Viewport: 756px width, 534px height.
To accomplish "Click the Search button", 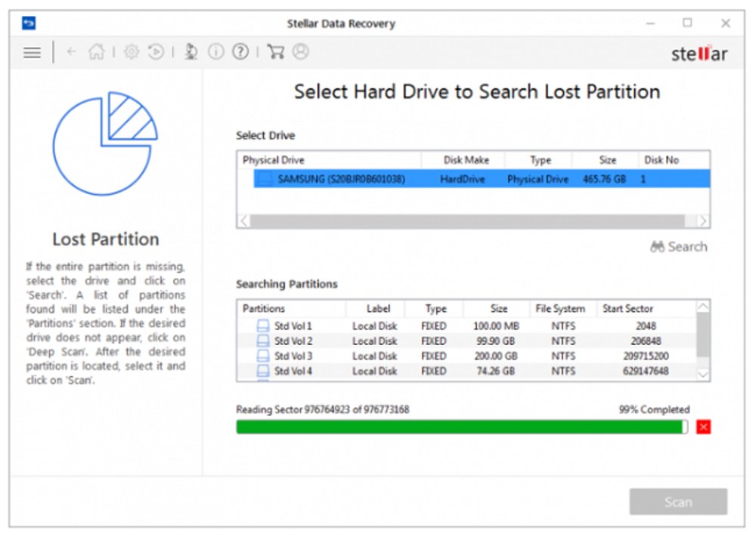I will click(x=679, y=246).
